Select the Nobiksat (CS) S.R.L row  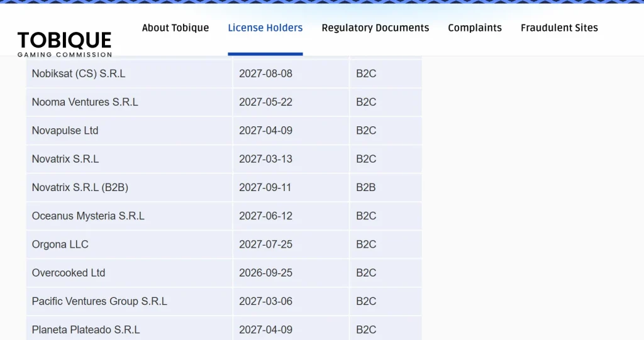(224, 74)
